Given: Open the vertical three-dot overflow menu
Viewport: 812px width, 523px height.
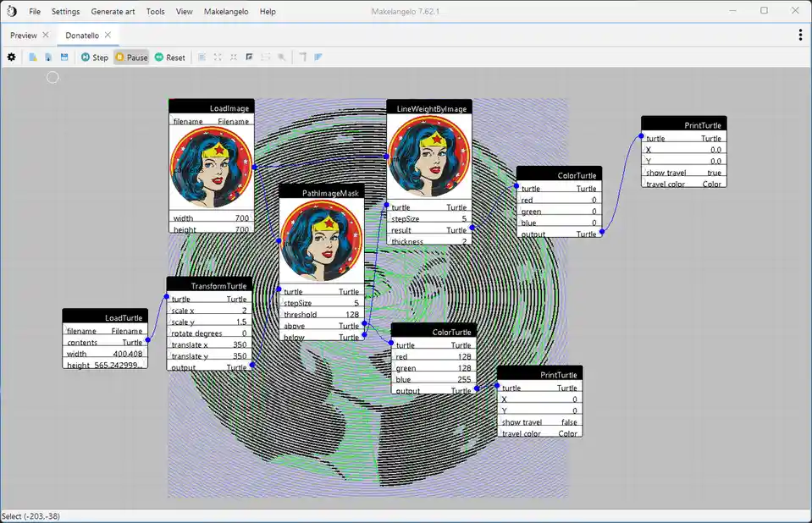Looking at the screenshot, I should (801, 35).
